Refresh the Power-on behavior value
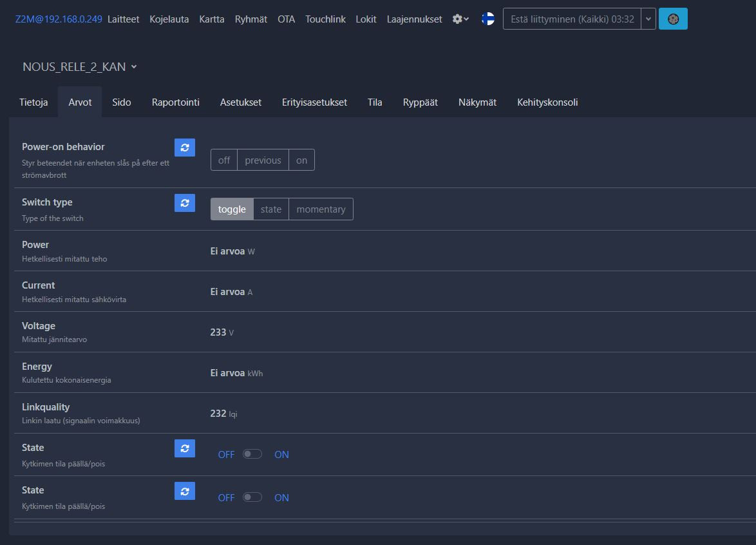Image resolution: width=756 pixels, height=545 pixels. point(185,148)
